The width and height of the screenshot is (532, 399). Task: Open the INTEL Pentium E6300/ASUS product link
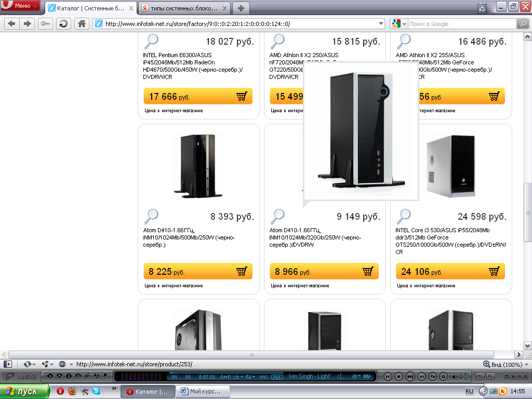coord(193,66)
